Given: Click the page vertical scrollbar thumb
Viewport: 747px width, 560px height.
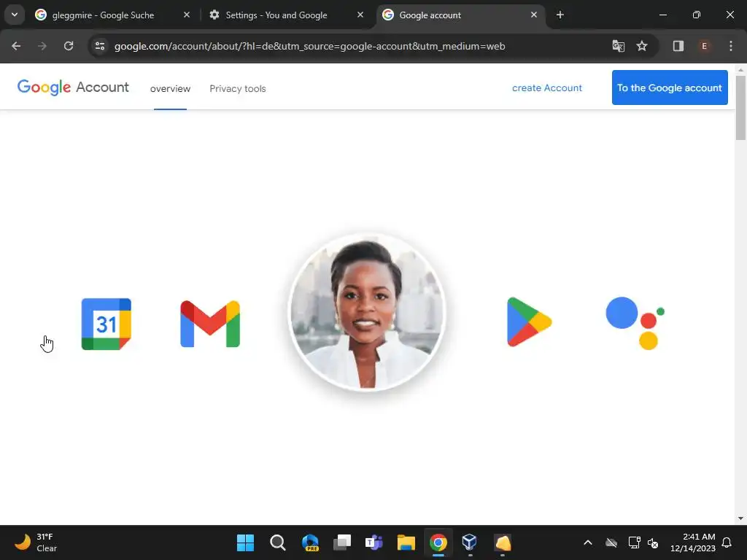Looking at the screenshot, I should 740,108.
